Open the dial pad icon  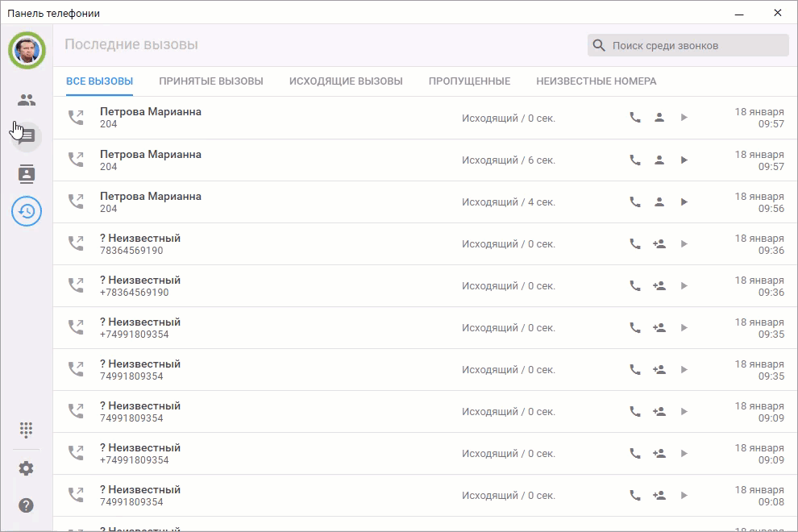(x=27, y=430)
